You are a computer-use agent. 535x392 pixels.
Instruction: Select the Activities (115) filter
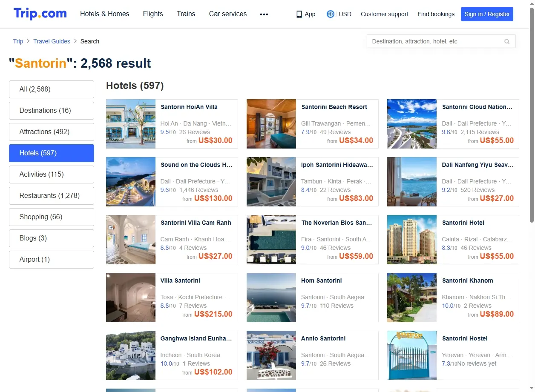(52, 175)
